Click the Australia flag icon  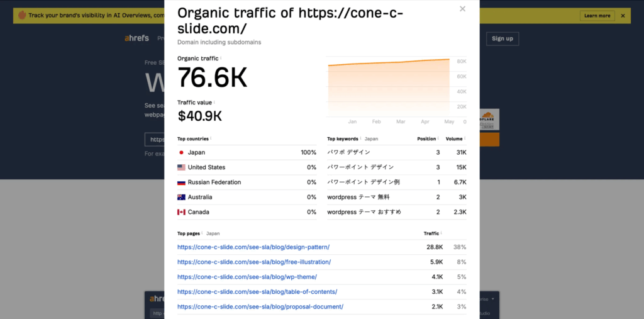coord(181,197)
